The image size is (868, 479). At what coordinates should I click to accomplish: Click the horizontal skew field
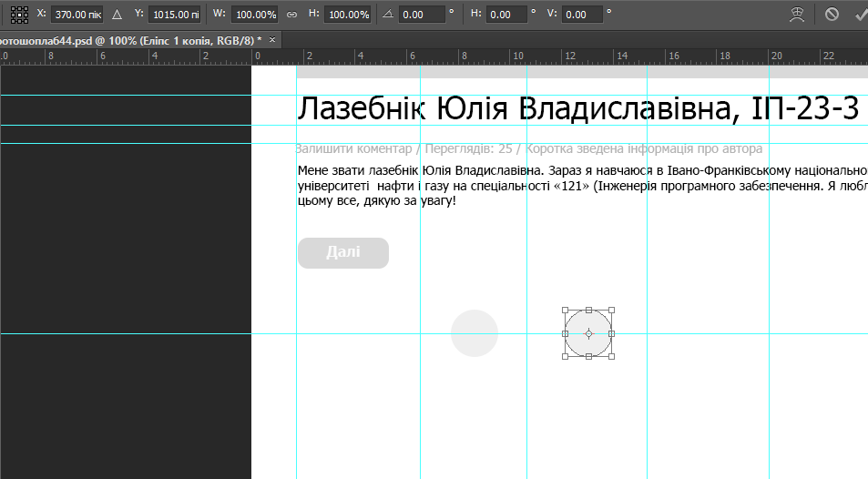click(x=506, y=15)
